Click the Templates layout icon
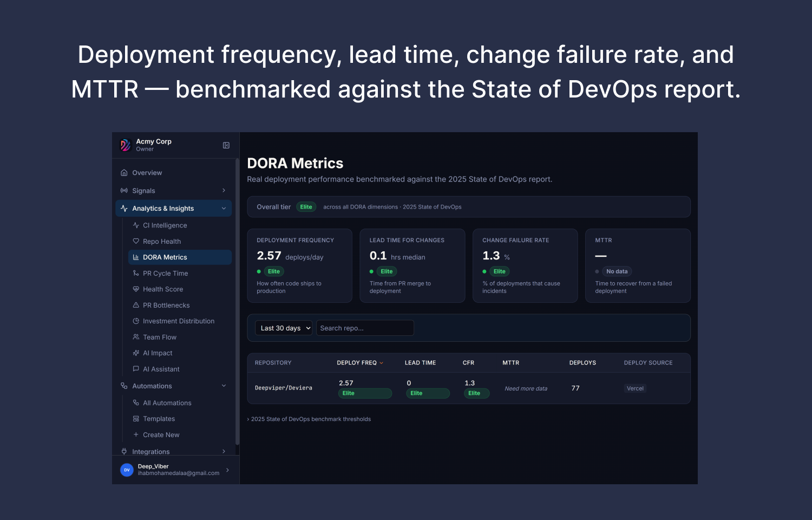 [x=136, y=419]
